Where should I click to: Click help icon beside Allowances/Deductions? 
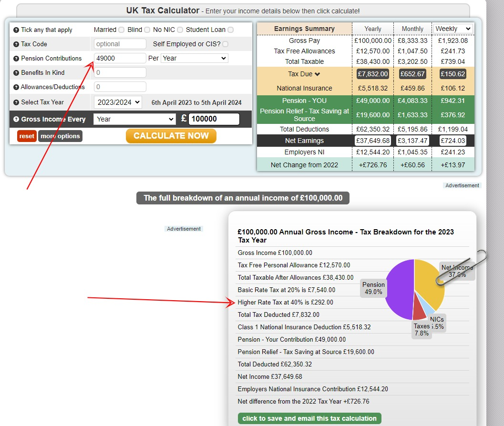(x=16, y=88)
